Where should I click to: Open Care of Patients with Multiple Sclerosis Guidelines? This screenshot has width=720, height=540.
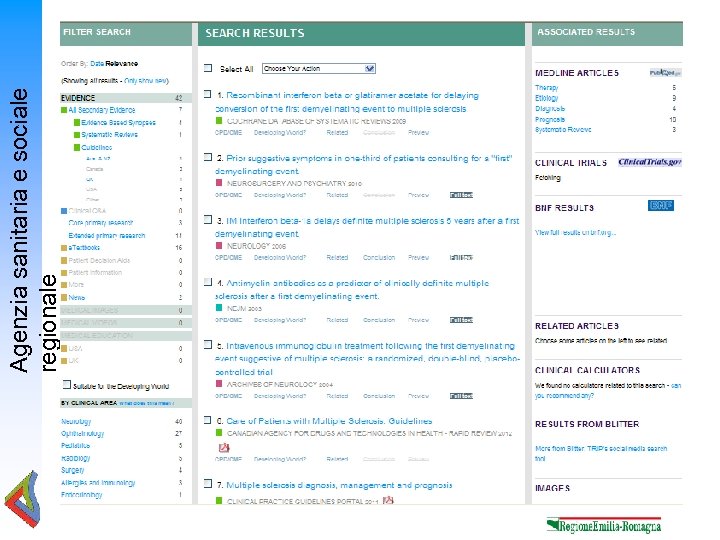329,421
